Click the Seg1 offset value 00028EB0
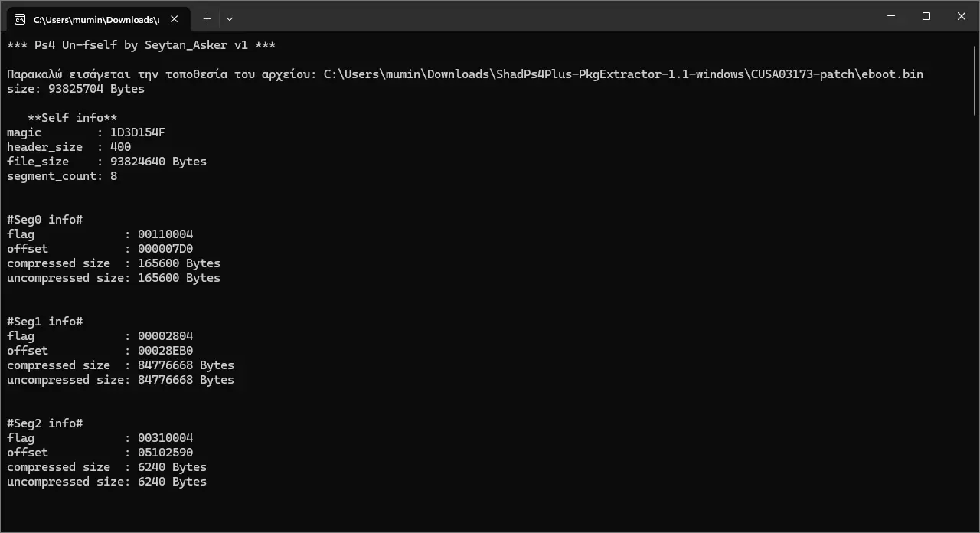Screen dimensions: 980x533 click(x=165, y=351)
